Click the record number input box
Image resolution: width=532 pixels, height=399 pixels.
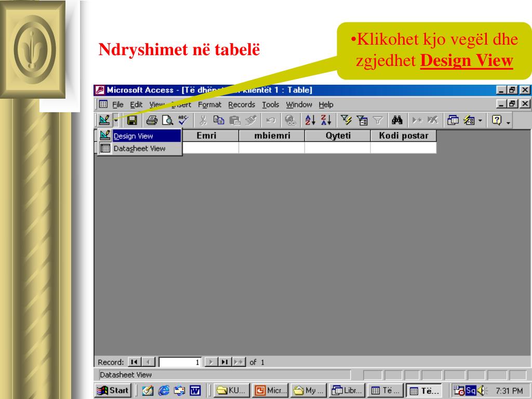point(180,362)
